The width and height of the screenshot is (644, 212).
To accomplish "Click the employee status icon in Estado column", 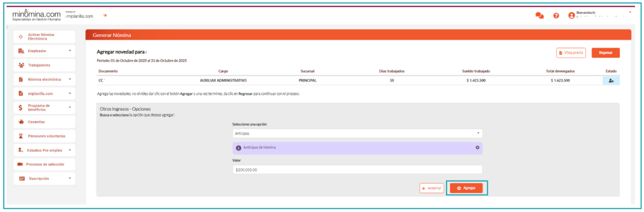I will 611,80.
